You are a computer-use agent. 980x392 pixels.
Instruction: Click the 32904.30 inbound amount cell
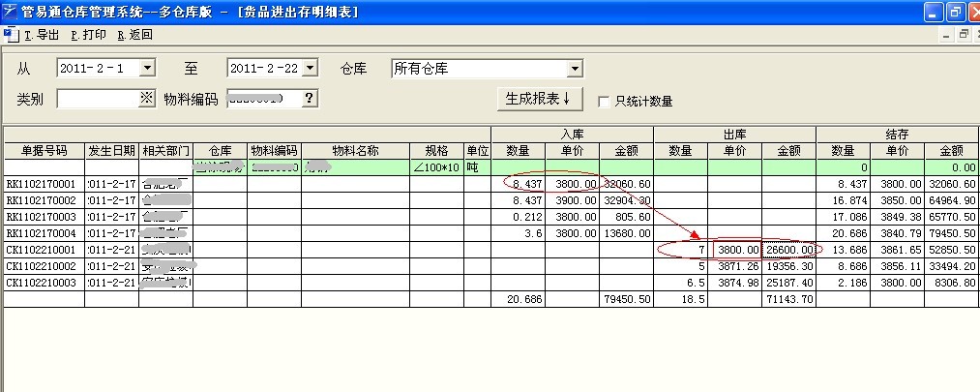[626, 200]
